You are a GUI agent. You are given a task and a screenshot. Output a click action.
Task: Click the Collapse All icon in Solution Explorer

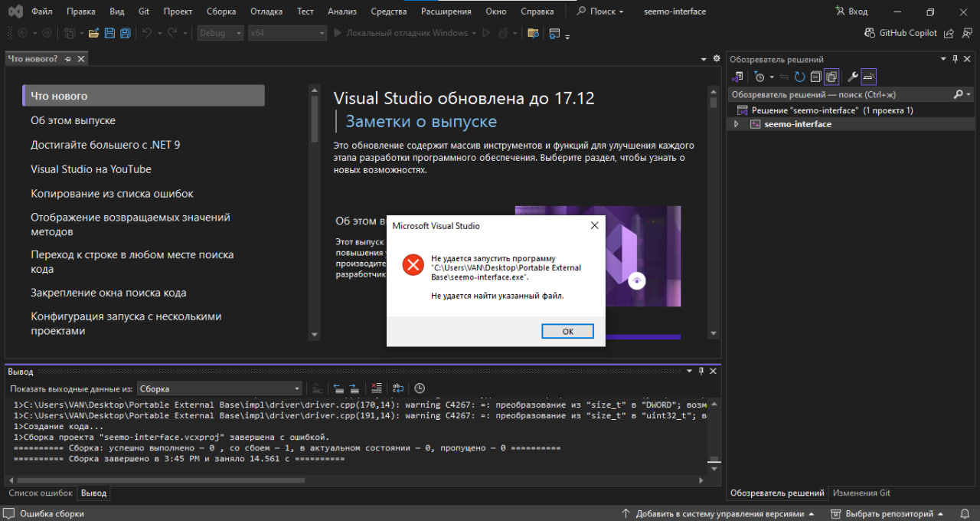coord(815,77)
